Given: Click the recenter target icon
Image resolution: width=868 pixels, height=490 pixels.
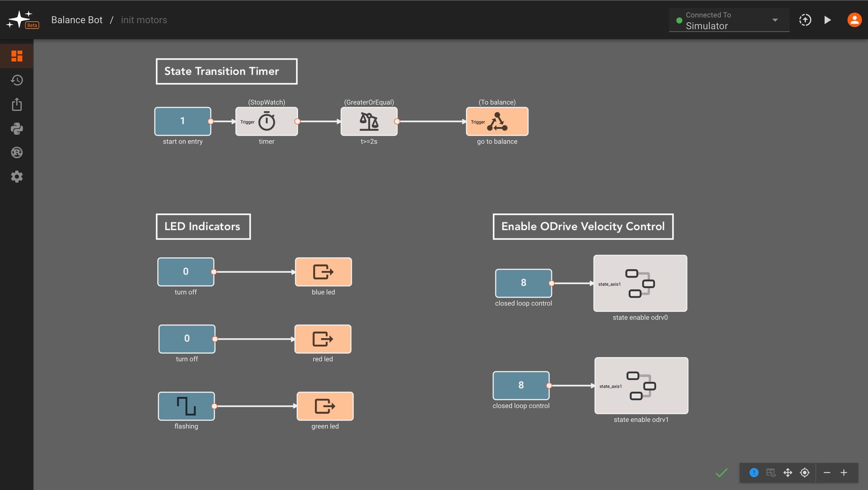Looking at the screenshot, I should click(805, 473).
